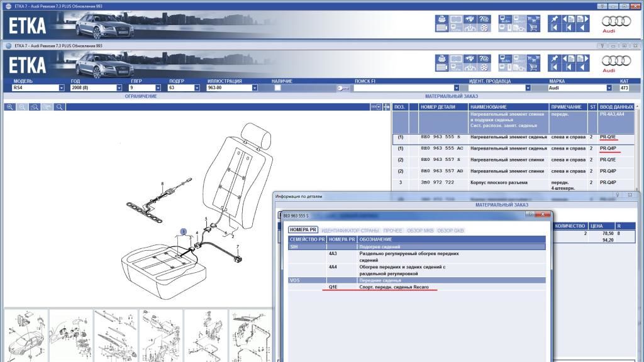The width and height of the screenshot is (644, 362).
Task: Zoom out of the illustration
Action: point(22,107)
